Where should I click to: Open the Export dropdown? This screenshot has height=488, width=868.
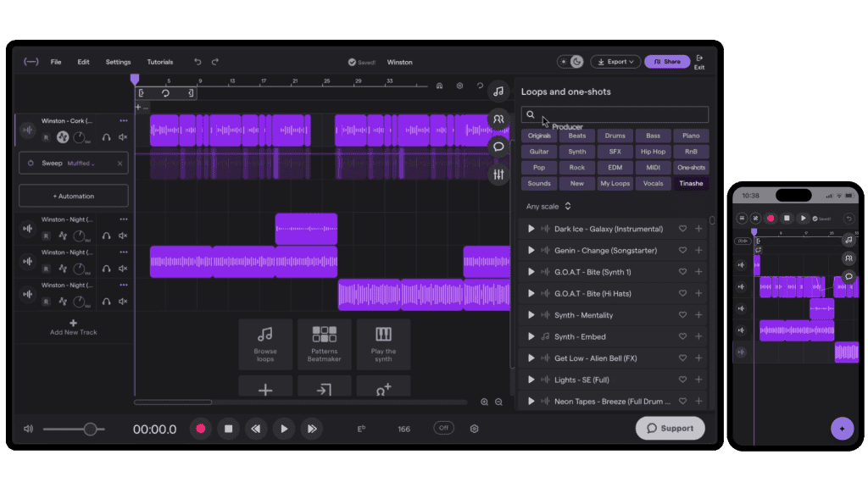pos(615,61)
